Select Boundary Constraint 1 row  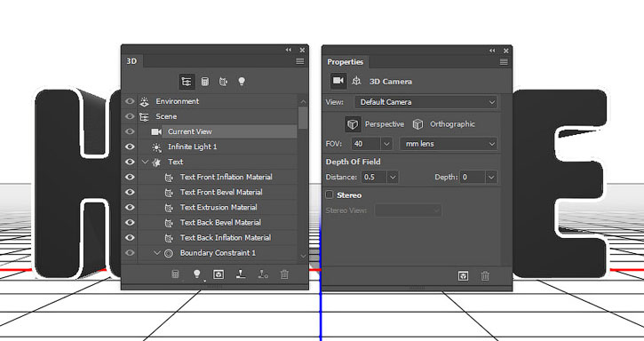point(217,253)
